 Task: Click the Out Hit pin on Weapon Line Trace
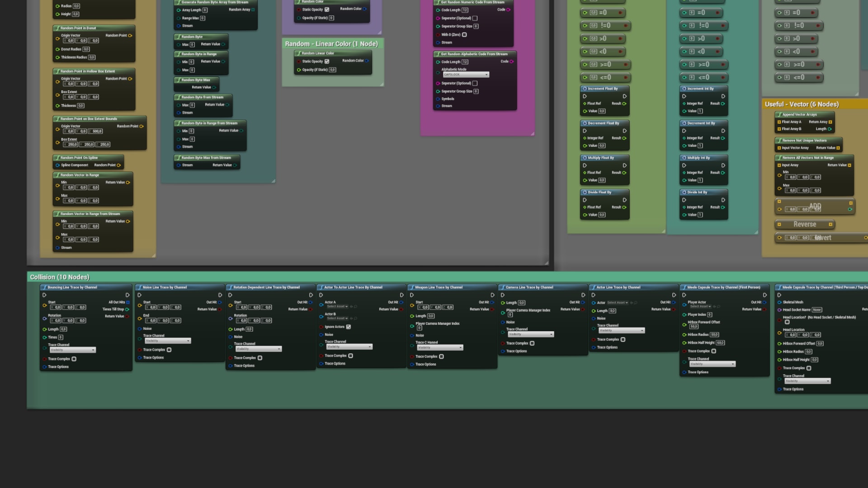pyautogui.click(x=491, y=302)
